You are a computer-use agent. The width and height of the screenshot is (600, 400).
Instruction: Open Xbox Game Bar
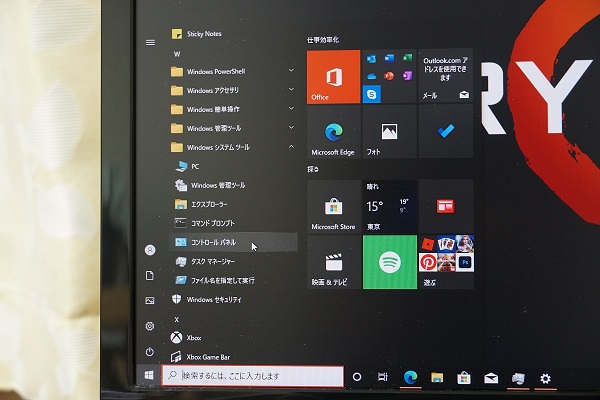click(x=233, y=357)
